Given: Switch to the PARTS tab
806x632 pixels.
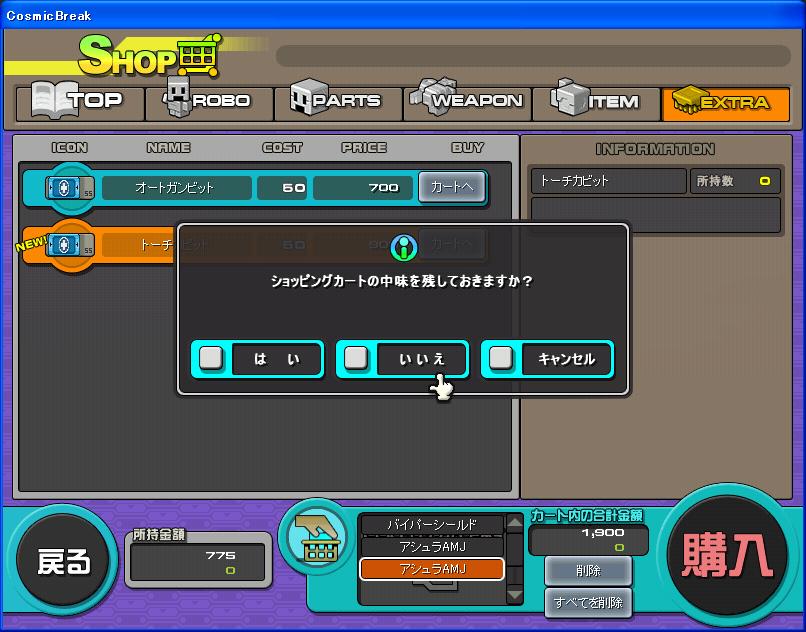Looking at the screenshot, I should pos(338,104).
